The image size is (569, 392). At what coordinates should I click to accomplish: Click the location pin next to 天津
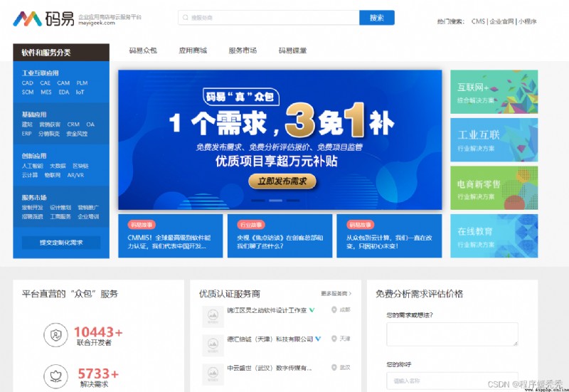coord(334,338)
